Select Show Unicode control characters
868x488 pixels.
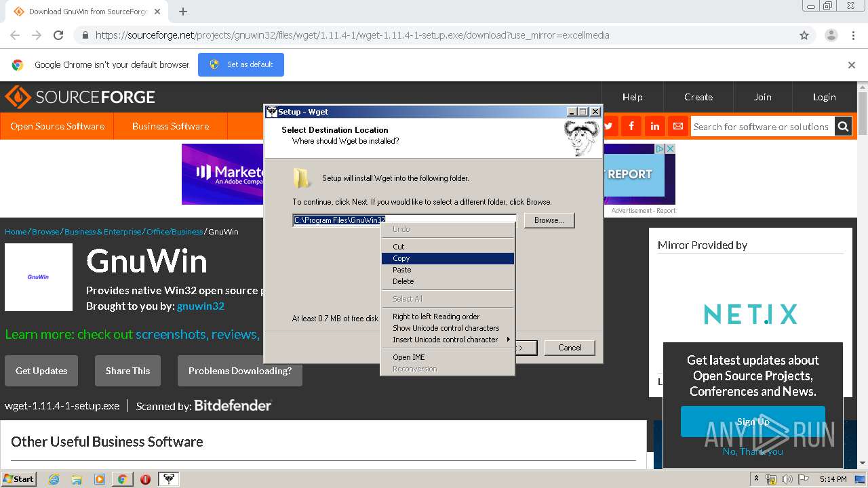click(448, 328)
